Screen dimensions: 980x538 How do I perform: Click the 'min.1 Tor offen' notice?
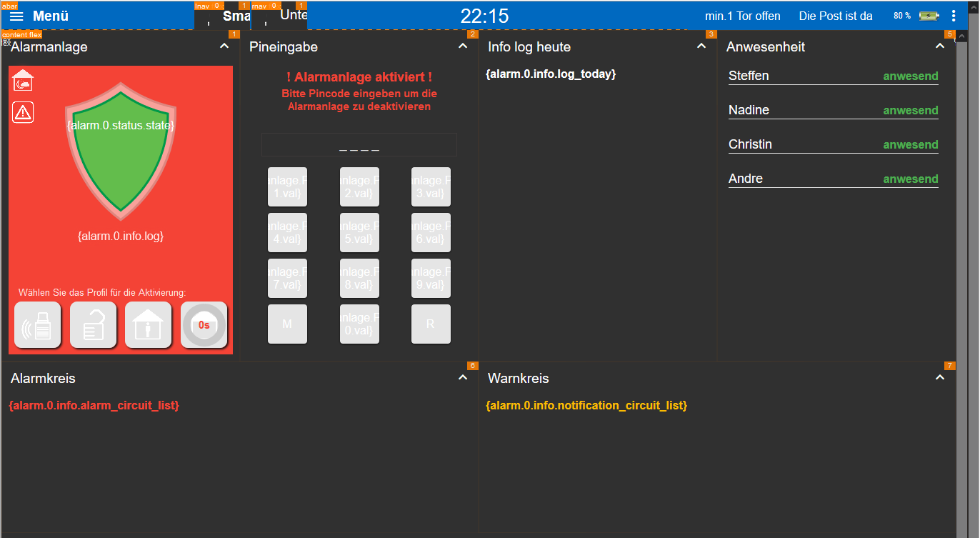(x=743, y=16)
